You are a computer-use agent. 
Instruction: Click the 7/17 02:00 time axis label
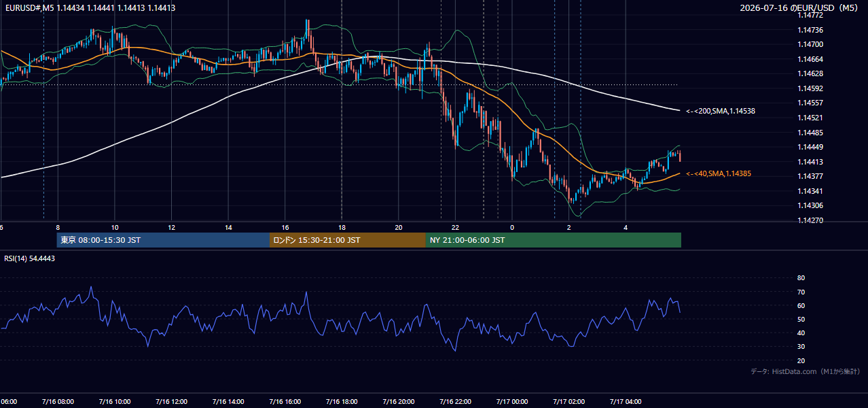pyautogui.click(x=568, y=401)
